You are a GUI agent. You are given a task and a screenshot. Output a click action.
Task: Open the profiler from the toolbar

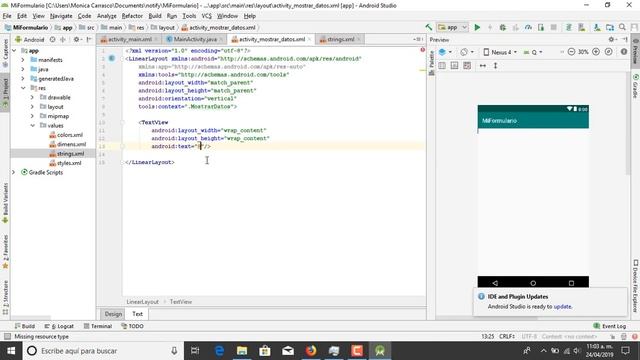point(528,27)
